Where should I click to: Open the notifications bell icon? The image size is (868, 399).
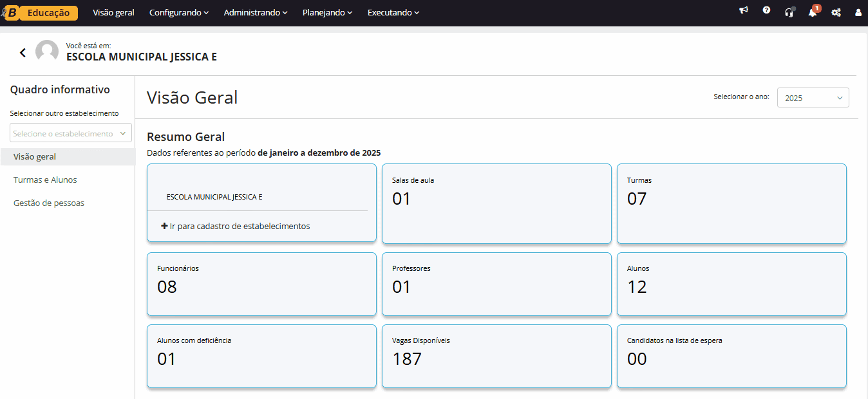pyautogui.click(x=813, y=12)
